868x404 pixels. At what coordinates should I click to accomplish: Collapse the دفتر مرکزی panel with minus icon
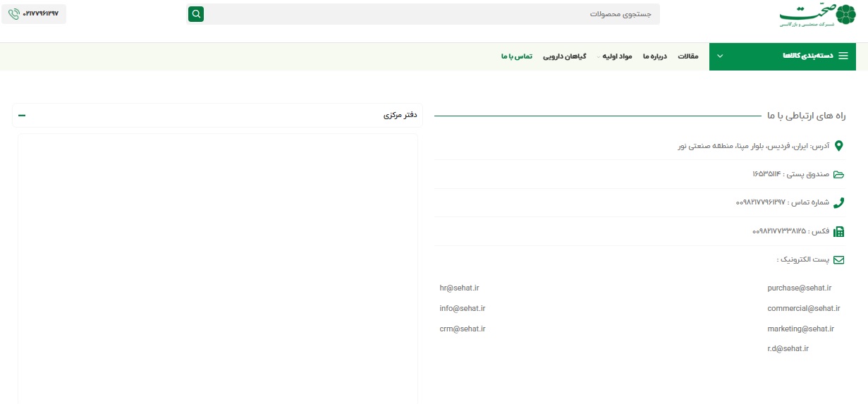click(22, 115)
